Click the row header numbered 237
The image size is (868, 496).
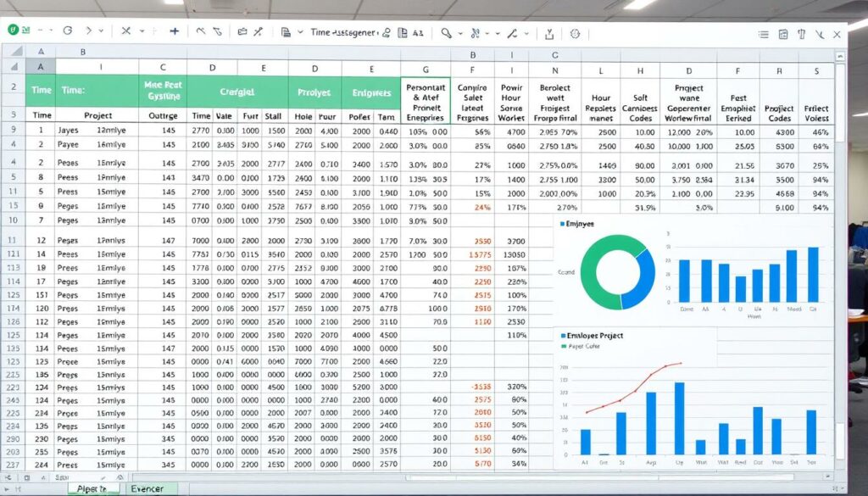pos(14,465)
